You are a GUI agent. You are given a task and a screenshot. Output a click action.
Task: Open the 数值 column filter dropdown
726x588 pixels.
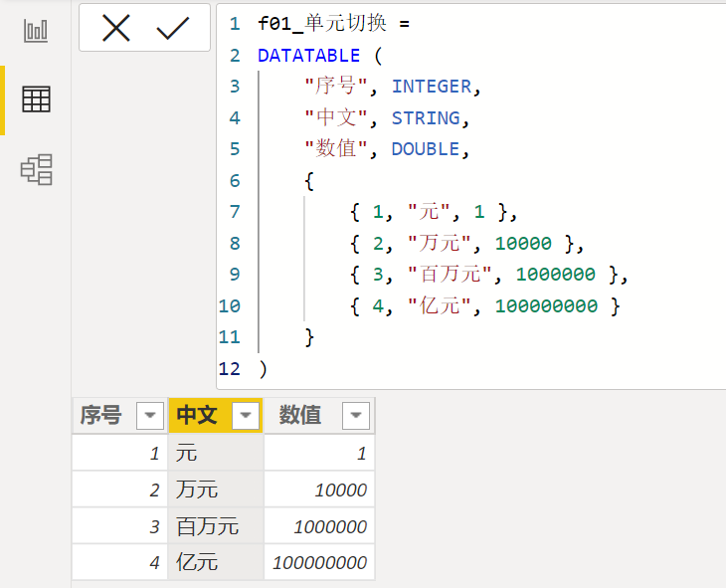pos(356,415)
